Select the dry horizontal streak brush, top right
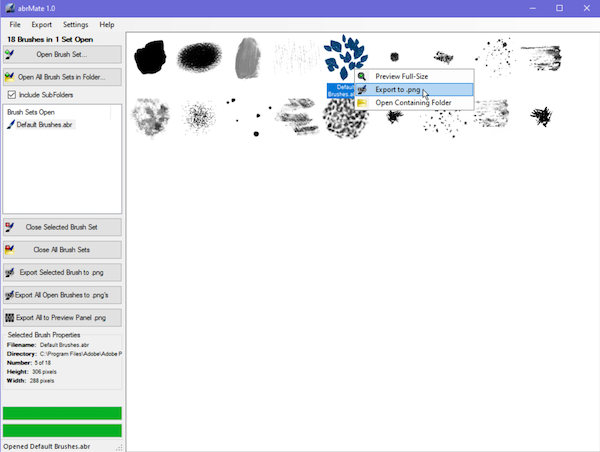The image size is (600, 452). pyautogui.click(x=541, y=58)
